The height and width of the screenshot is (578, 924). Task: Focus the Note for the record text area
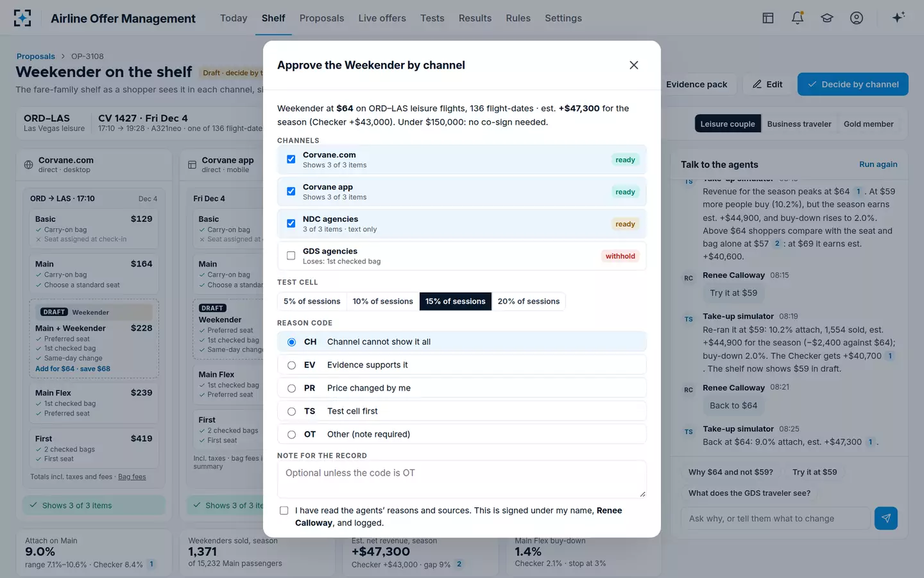click(461, 479)
